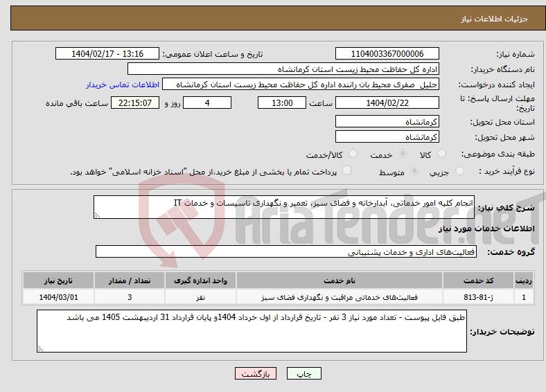Click the شماره نیاز field 1104003367000006
This screenshot has height=392, width=546.
[387, 53]
